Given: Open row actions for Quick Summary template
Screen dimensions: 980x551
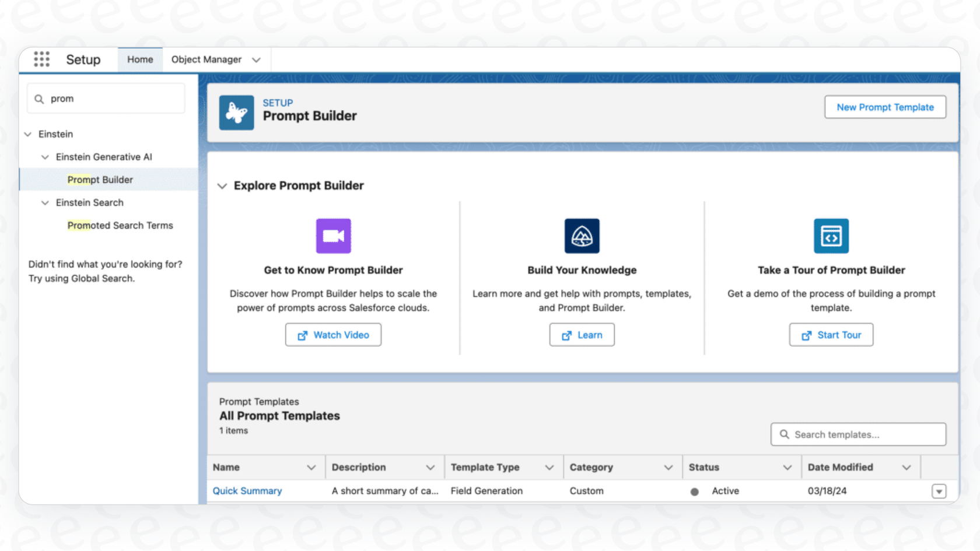Looking at the screenshot, I should coord(939,491).
